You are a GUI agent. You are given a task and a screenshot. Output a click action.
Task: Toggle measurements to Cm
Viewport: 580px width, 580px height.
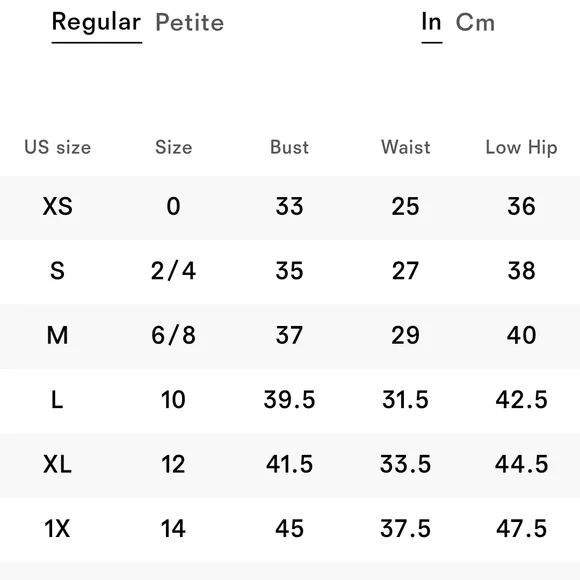click(x=475, y=23)
